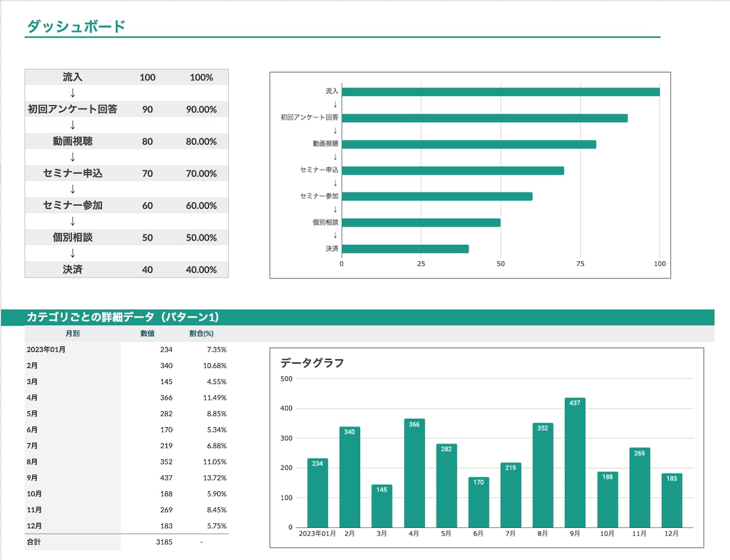
Task: Click the value 70 beside セミナー申込 in the table
Action: pyautogui.click(x=147, y=174)
